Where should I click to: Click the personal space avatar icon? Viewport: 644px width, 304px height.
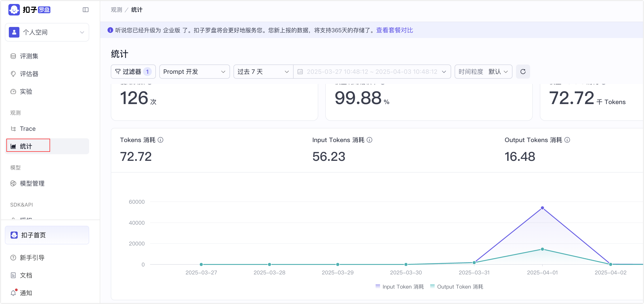14,32
